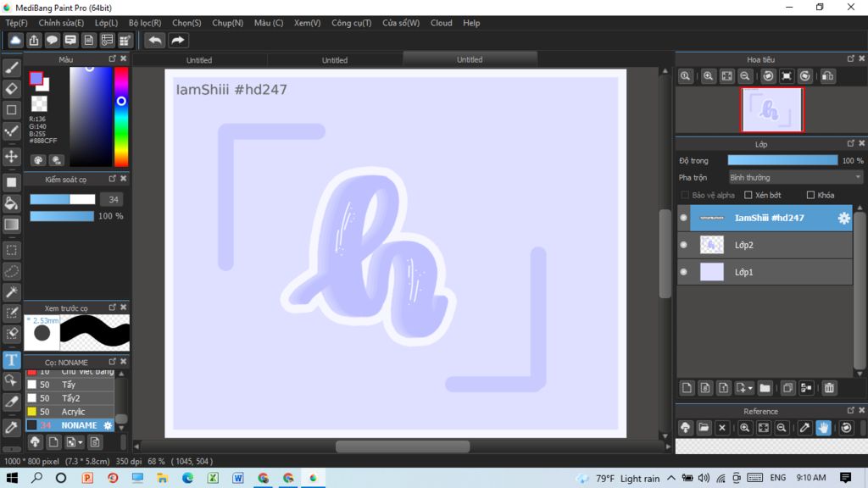
Task: Choose the Bucket fill tool
Action: pos(11,203)
